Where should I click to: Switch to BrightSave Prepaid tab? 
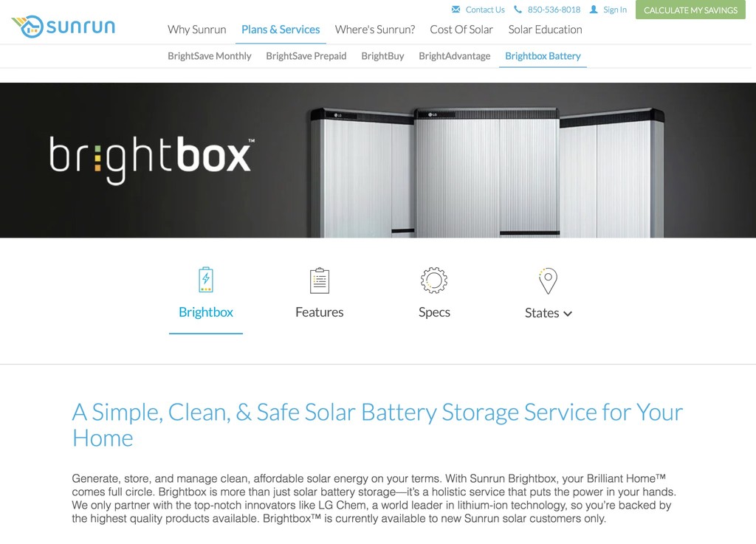[x=306, y=56]
